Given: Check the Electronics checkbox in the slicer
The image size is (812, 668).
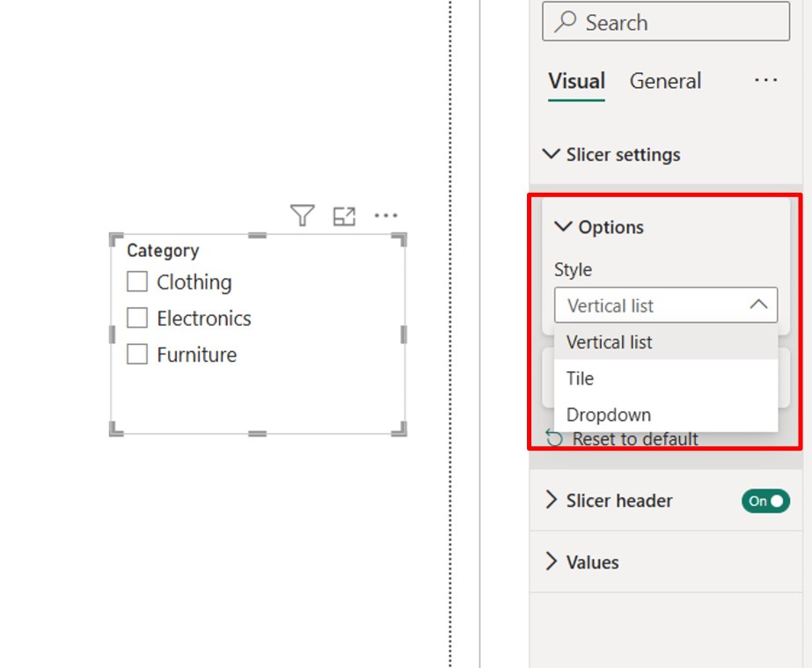Looking at the screenshot, I should [x=139, y=318].
